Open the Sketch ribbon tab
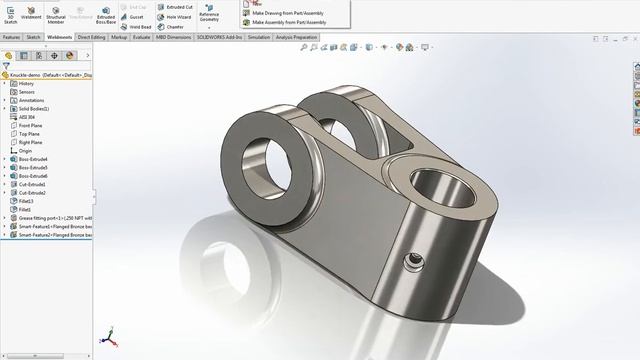 click(x=33, y=37)
